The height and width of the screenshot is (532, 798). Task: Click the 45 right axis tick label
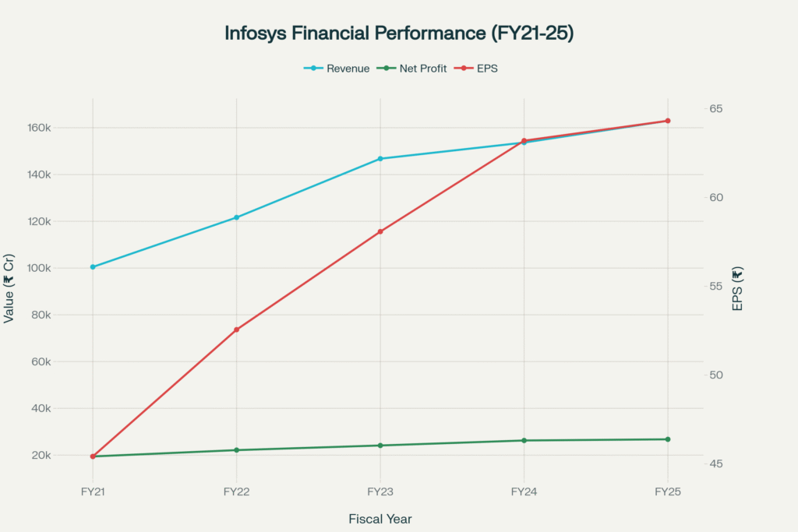coord(716,464)
